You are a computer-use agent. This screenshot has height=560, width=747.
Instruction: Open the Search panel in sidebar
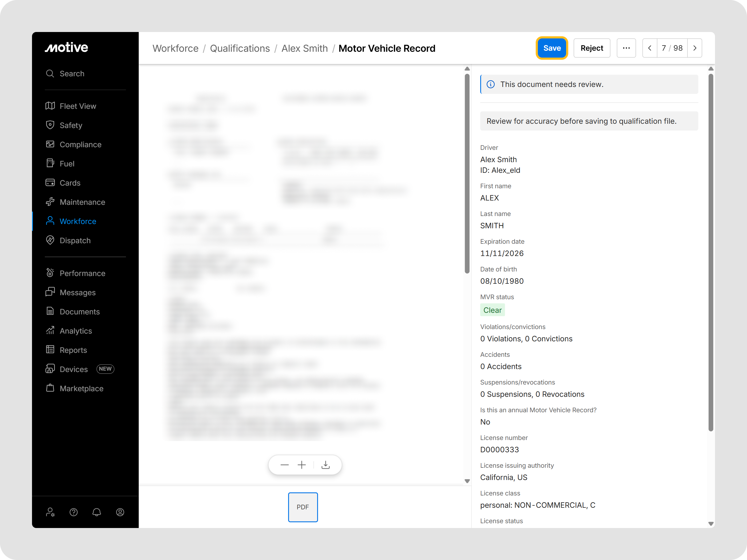(71, 74)
